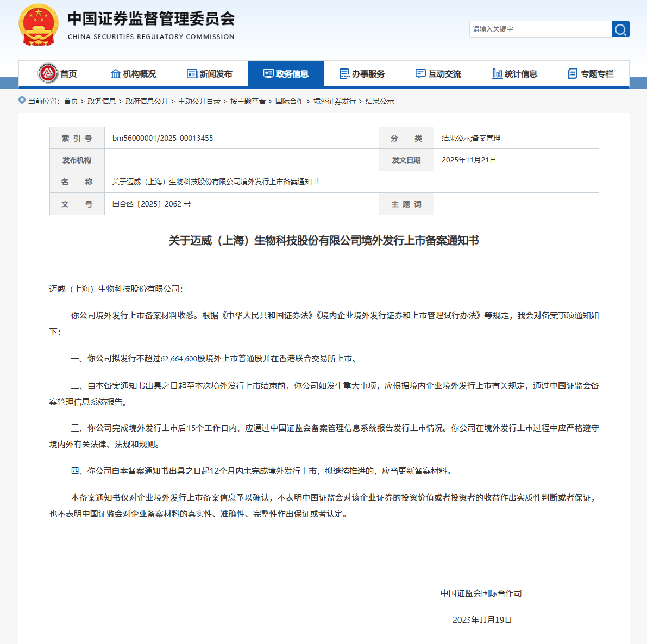Select the 结果公示 breadcrumb link
Viewport: 647px width, 644px height.
click(379, 101)
